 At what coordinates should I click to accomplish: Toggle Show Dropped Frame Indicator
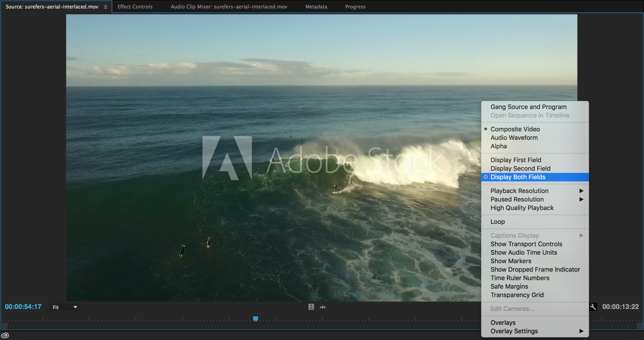click(x=535, y=269)
